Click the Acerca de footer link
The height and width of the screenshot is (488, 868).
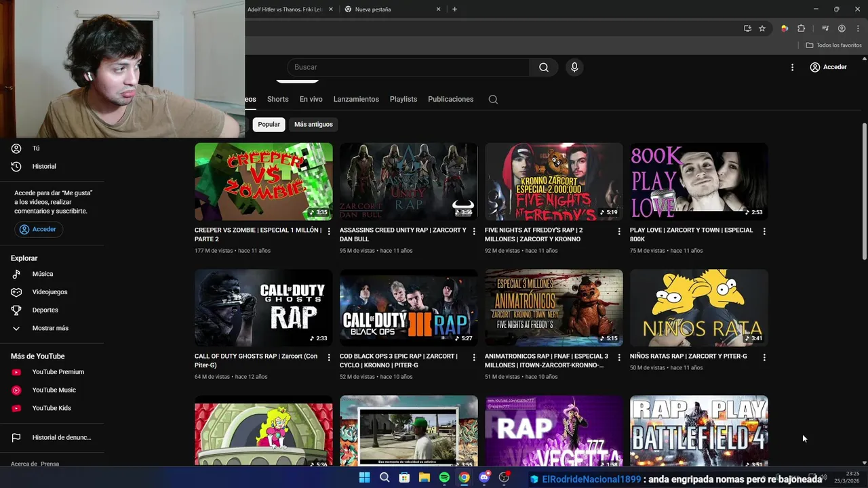pos(24,464)
